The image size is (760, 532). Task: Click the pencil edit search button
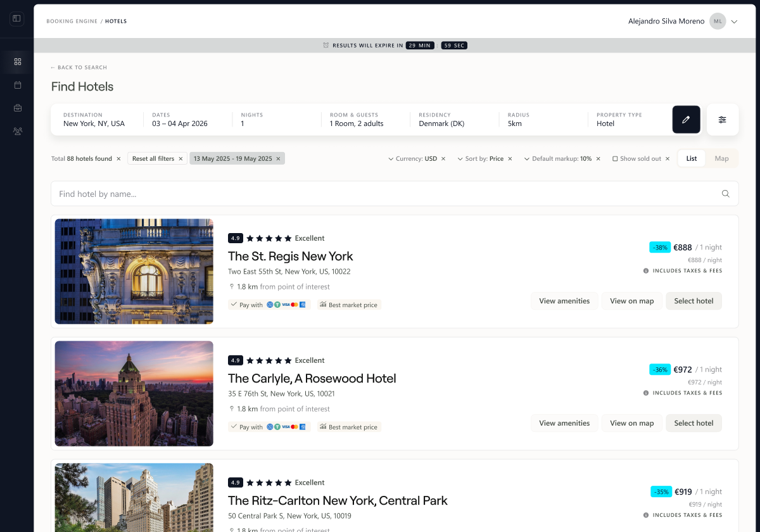point(686,120)
